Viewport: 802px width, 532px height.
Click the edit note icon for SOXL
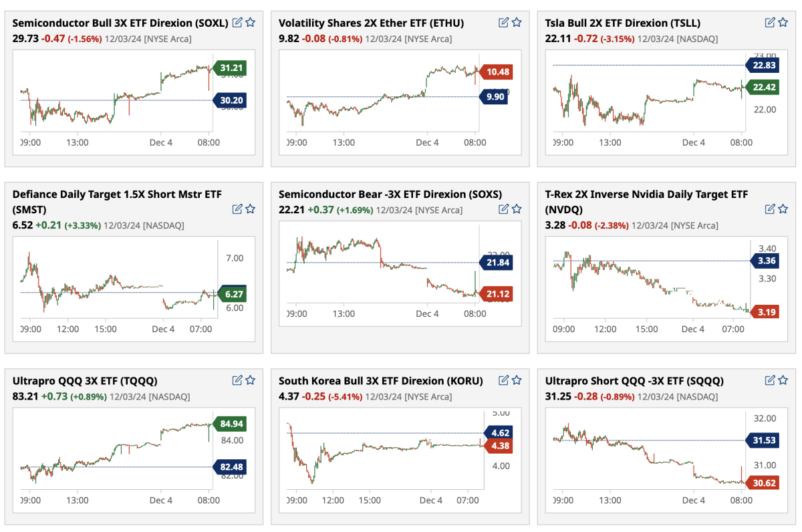coord(237,23)
